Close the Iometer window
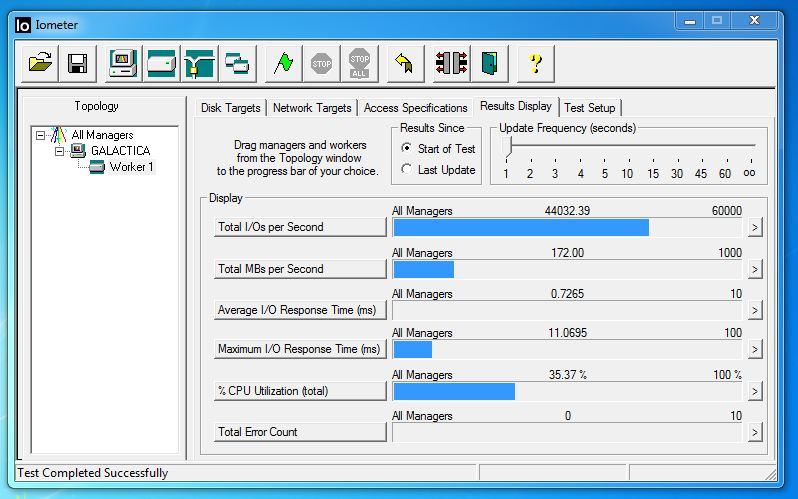This screenshot has width=798, height=499. click(x=754, y=21)
